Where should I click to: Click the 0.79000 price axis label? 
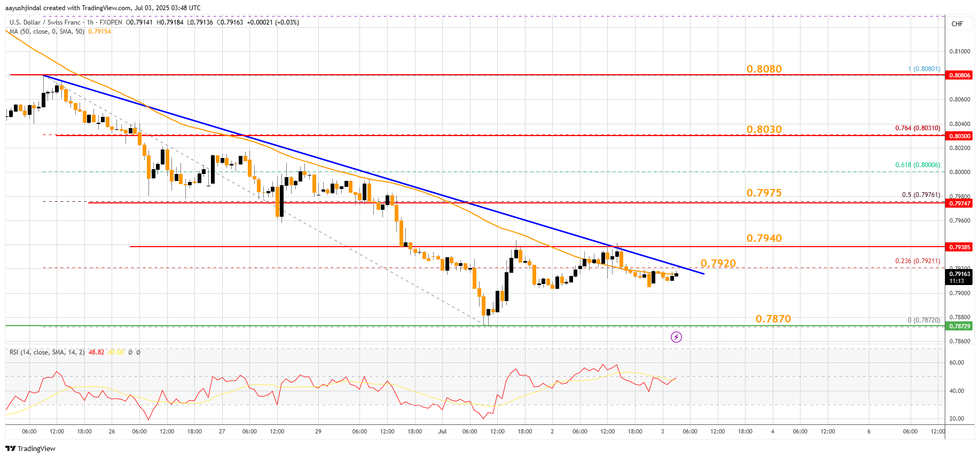point(960,293)
